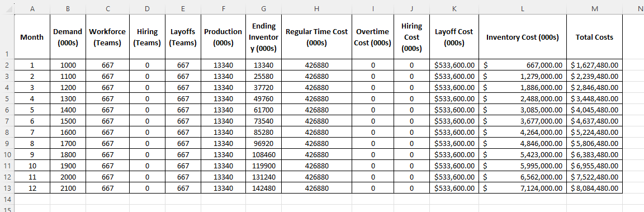This screenshot has width=644, height=212.
Task: Select total cost cell $8,084,480.00
Action: (x=594, y=188)
